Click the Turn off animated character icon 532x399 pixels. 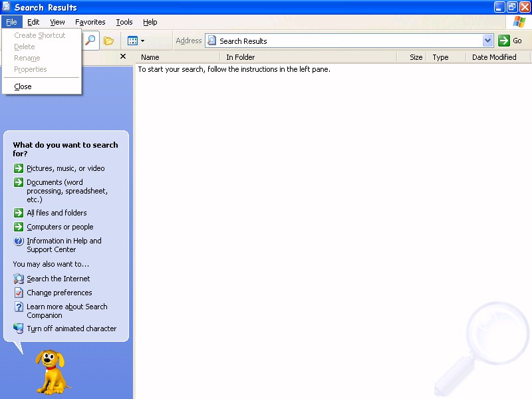tap(19, 329)
